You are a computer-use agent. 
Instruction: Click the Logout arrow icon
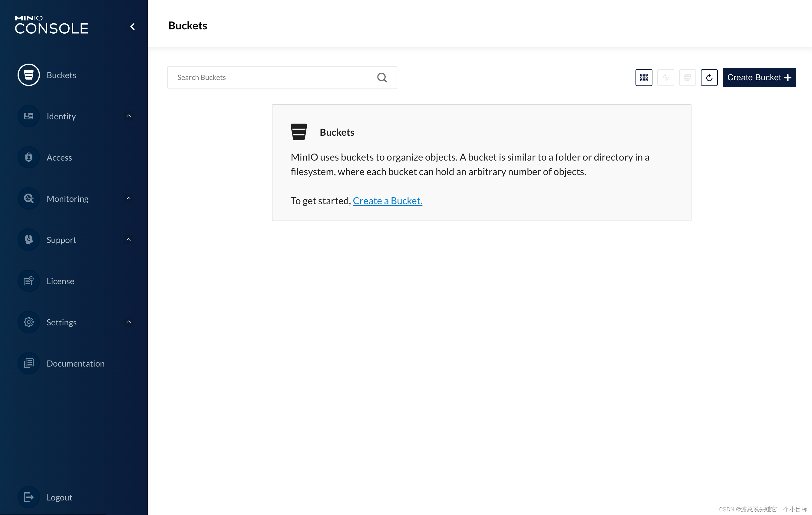pos(29,497)
